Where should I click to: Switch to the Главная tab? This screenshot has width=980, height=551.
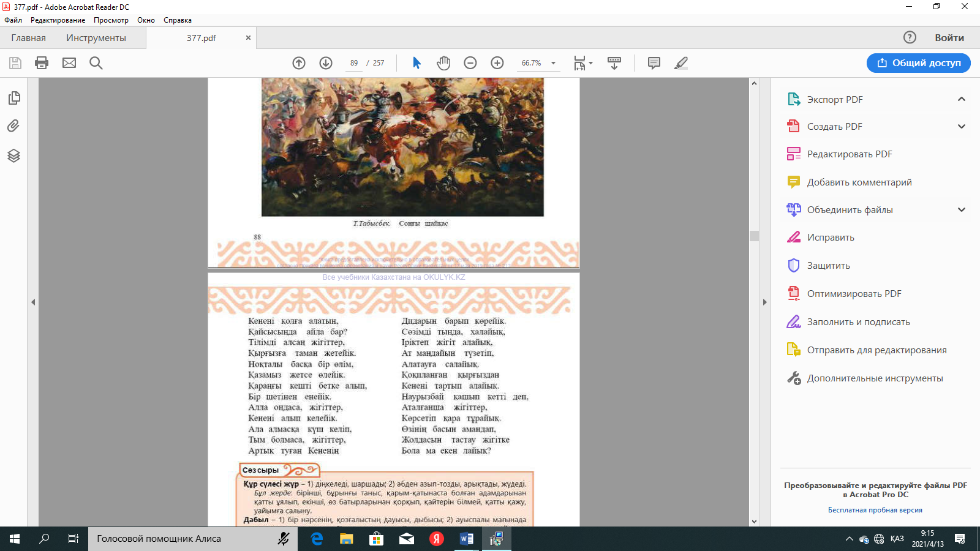28,38
